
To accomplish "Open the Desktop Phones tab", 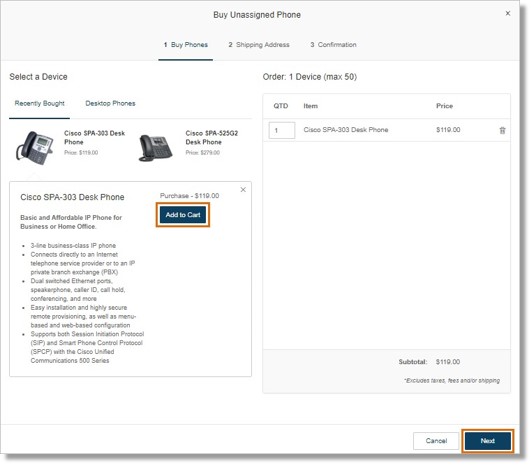I will (110, 104).
